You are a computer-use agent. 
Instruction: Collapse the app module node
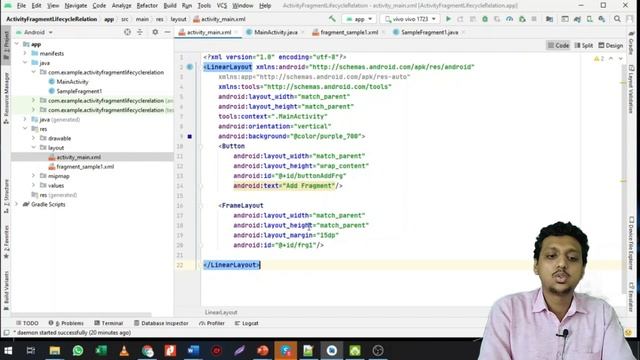pyautogui.click(x=17, y=44)
